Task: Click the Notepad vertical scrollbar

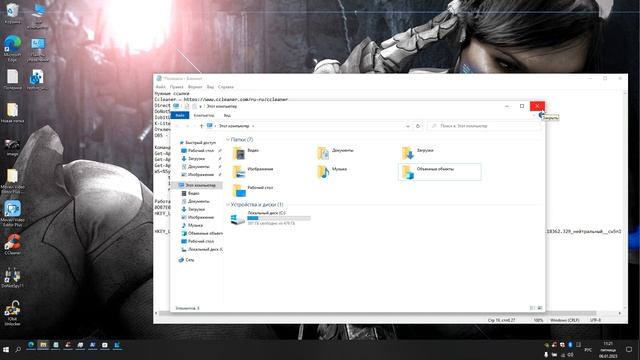Action: [625, 200]
